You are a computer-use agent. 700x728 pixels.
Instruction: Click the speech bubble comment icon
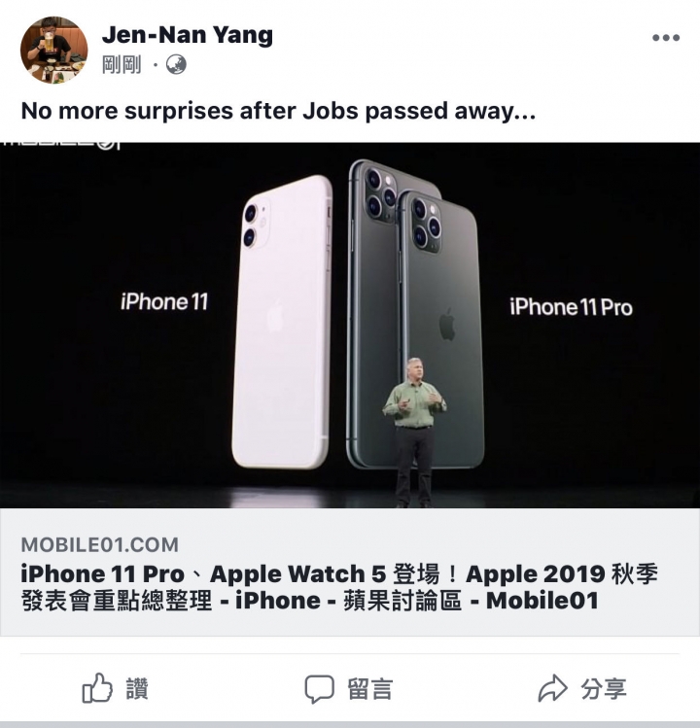tap(319, 688)
